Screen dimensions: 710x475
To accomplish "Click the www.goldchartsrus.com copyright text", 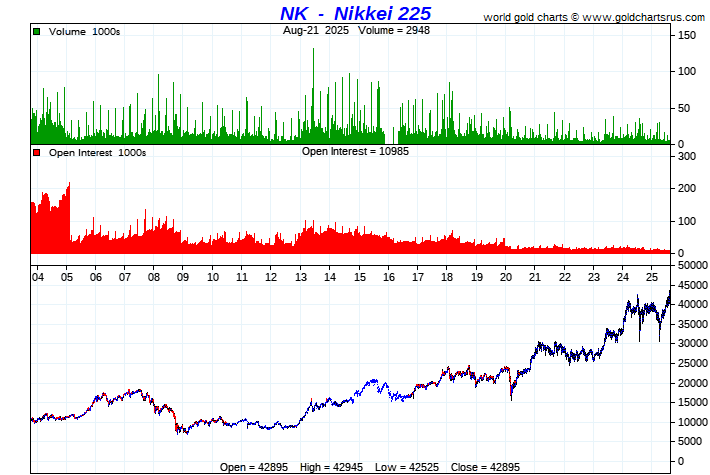I will [x=594, y=17].
